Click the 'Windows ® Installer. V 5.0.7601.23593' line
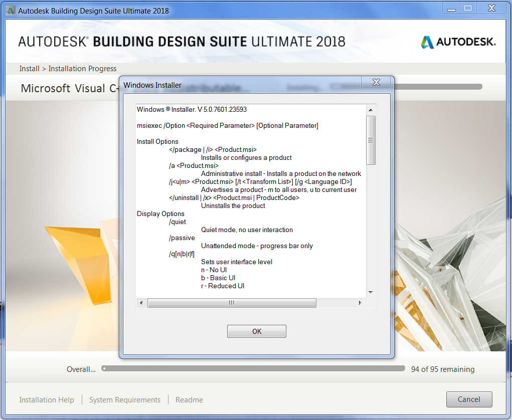 point(192,109)
